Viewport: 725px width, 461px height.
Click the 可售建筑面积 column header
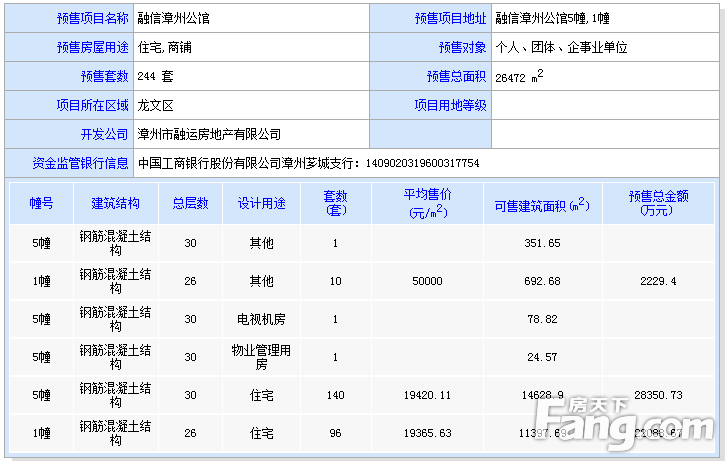(541, 204)
